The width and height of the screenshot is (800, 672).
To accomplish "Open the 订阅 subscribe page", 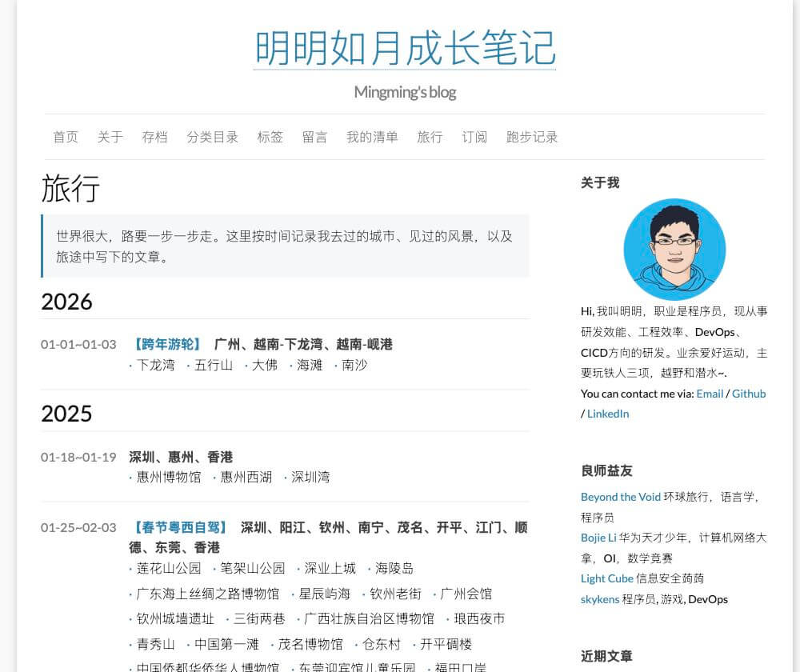I will click(x=474, y=137).
